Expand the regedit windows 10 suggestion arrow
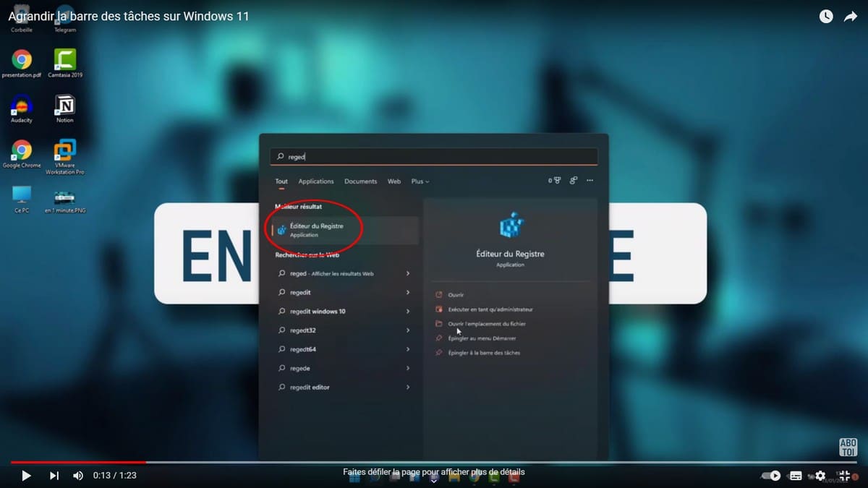Viewport: 868px width, 488px height. 408,312
